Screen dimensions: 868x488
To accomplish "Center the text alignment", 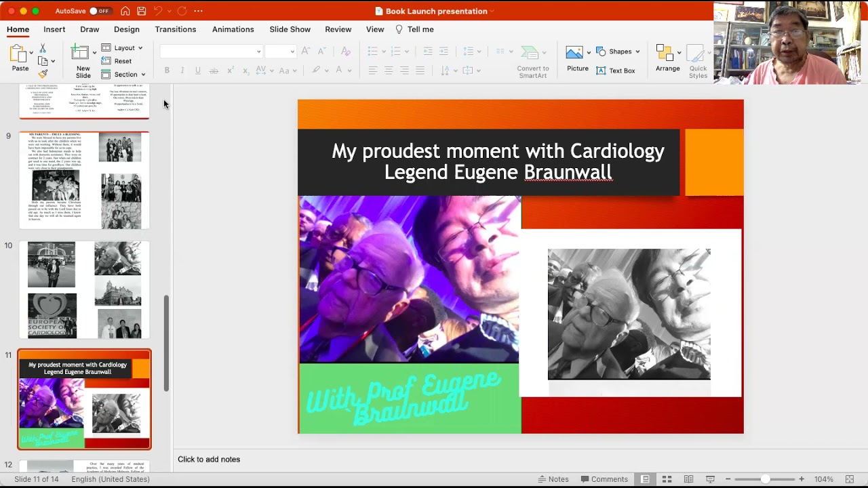I will coord(389,70).
